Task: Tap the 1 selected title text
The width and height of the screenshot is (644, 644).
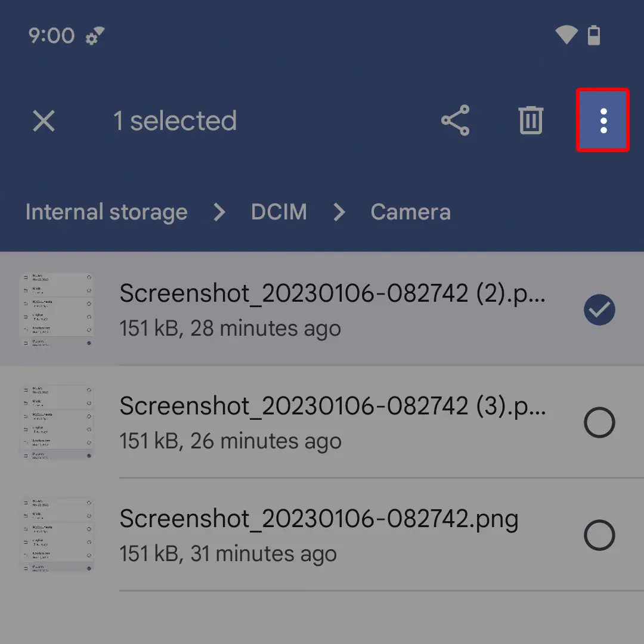Action: (x=175, y=121)
